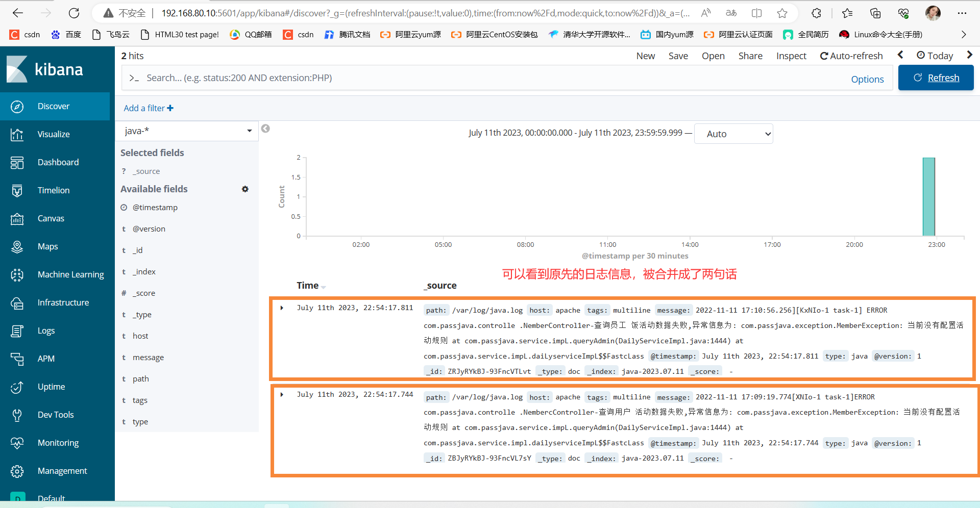This screenshot has height=508, width=980.
Task: Open browser split screen icon
Action: (756, 13)
